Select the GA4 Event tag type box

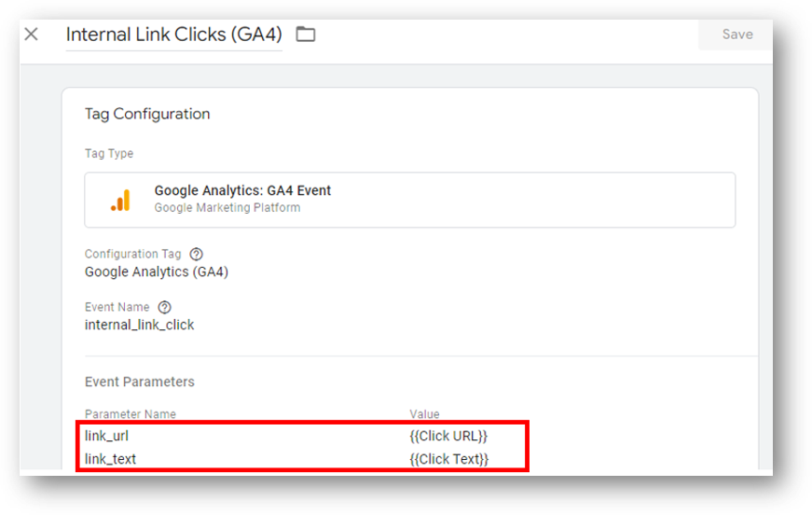(409, 200)
